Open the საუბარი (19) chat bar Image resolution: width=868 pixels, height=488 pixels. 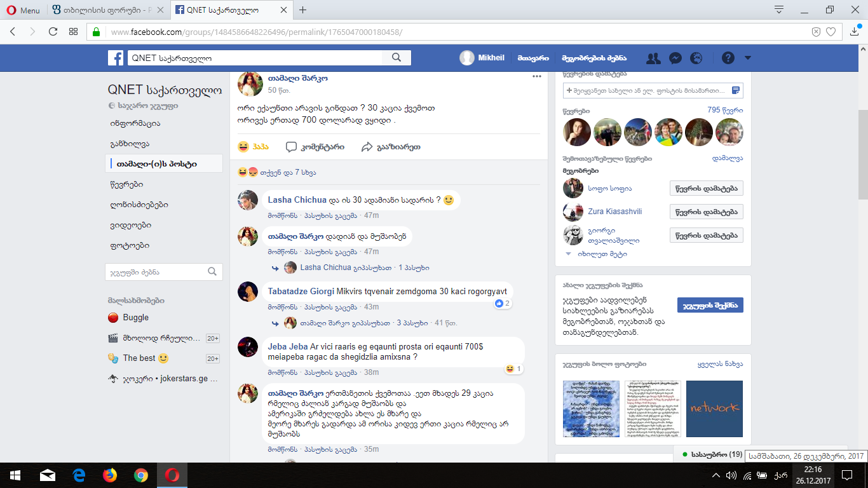[x=711, y=454]
